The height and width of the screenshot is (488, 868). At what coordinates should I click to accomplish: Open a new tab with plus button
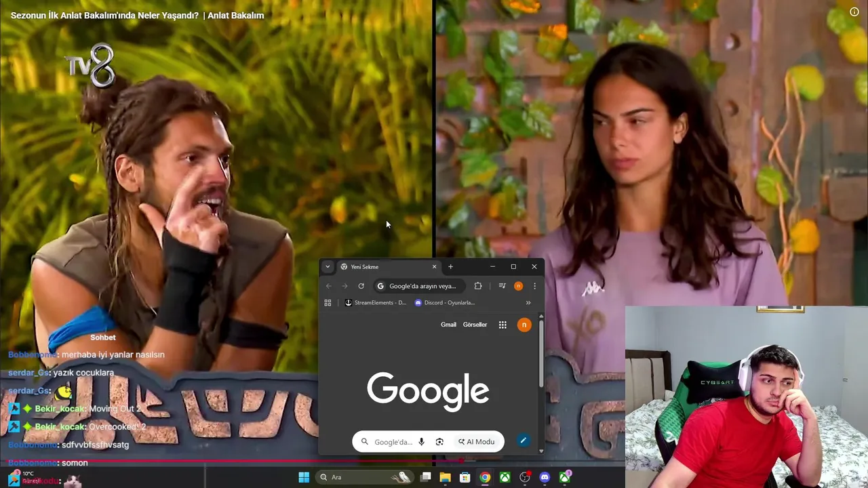point(450,267)
